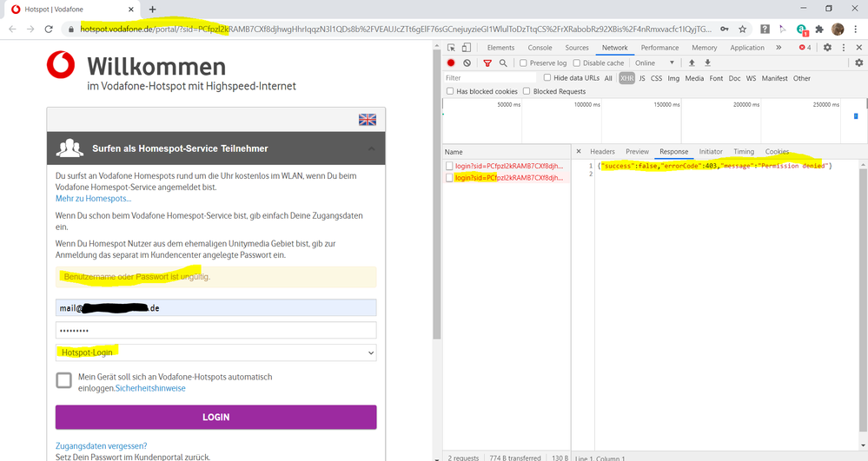Filter requests by JS type
The width and height of the screenshot is (868, 461).
[642, 78]
